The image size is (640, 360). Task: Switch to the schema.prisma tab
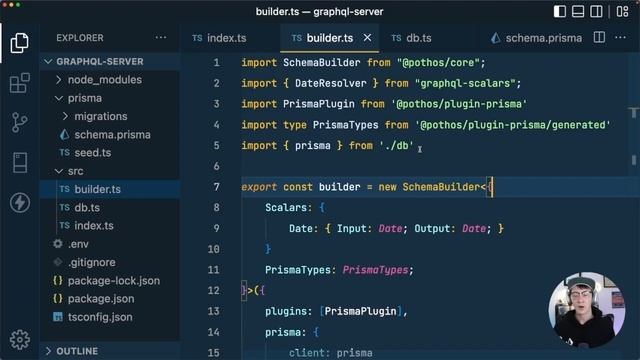coord(536,38)
